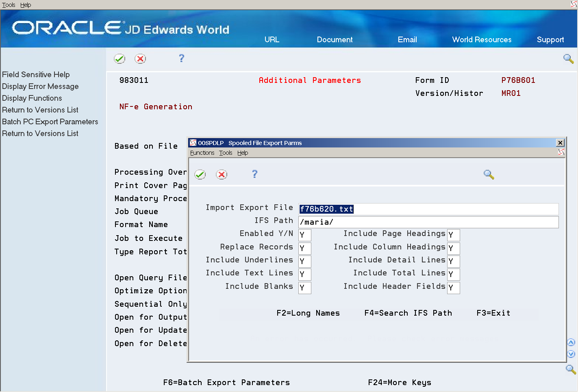The height and width of the screenshot is (392, 578).
Task: Click the IFS Path input field
Action: [x=428, y=222]
